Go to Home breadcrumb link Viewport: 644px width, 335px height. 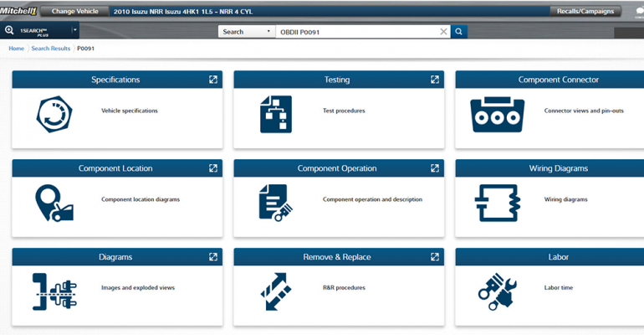pos(16,49)
